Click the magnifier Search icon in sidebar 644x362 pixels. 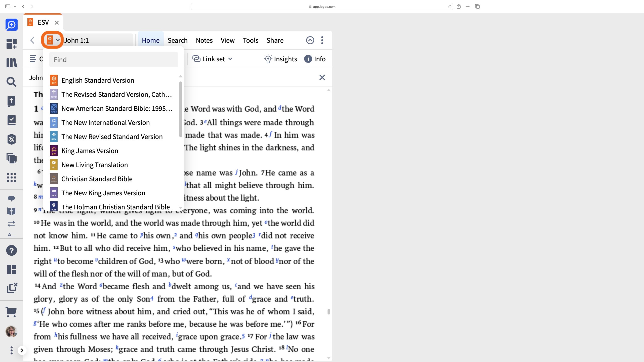11,82
